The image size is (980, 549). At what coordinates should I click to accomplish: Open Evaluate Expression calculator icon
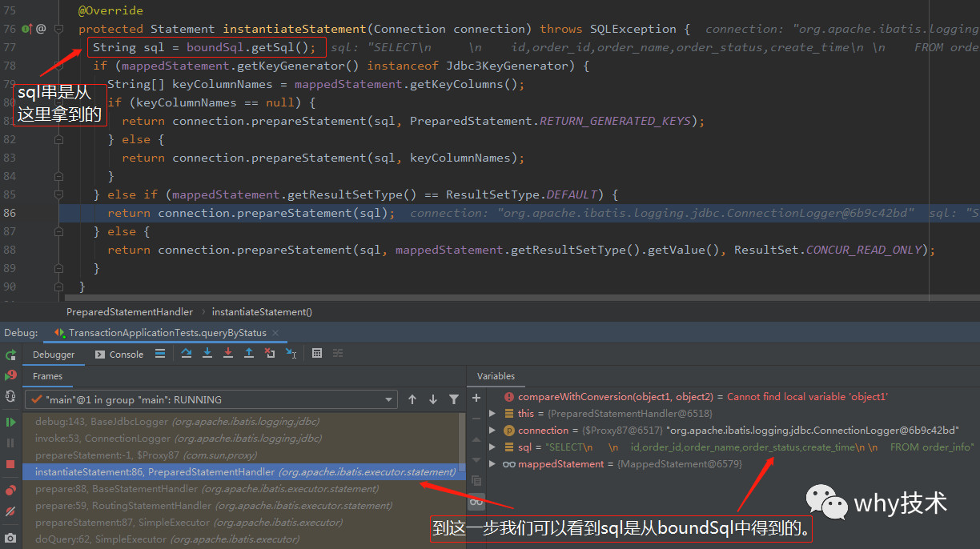point(317,353)
